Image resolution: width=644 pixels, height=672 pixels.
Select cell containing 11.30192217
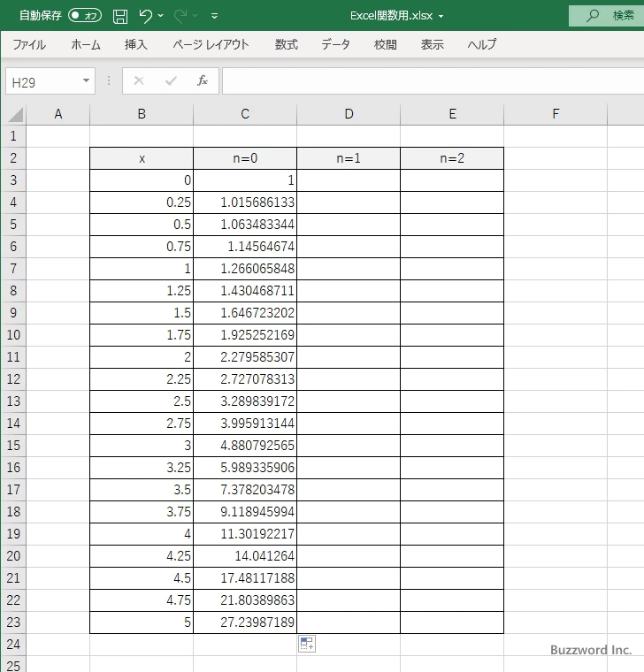[x=245, y=534]
